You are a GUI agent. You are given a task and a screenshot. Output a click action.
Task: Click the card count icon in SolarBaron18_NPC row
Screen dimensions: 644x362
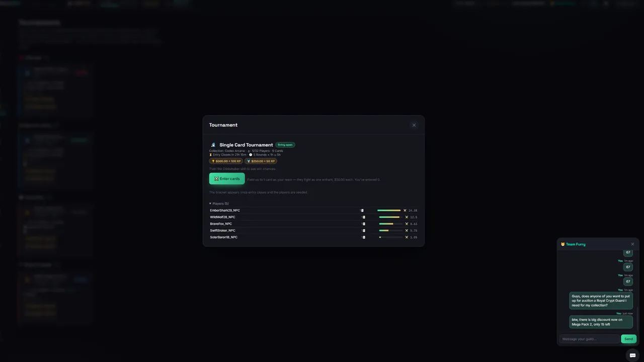tap(364, 237)
